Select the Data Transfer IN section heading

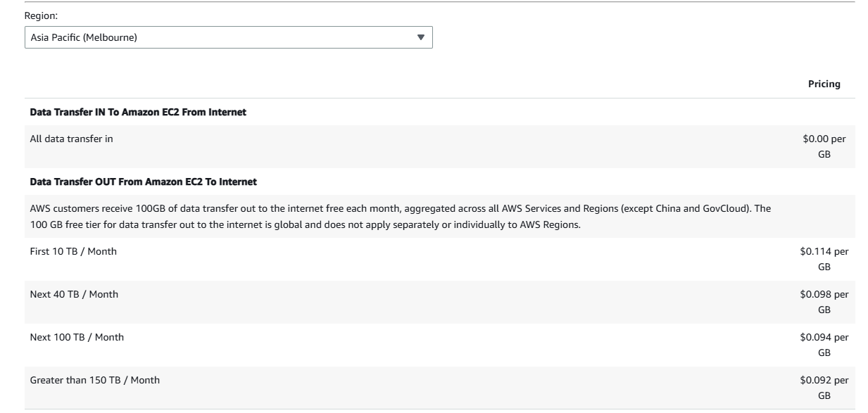pyautogui.click(x=138, y=112)
